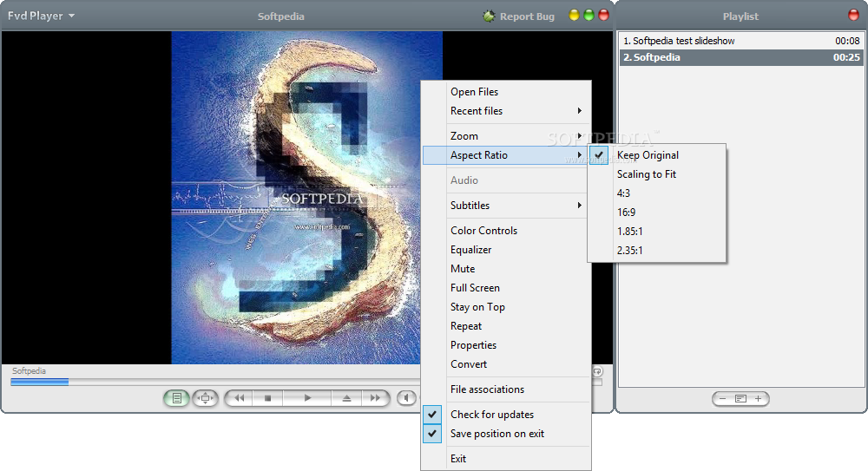Click the Report Bug link text

point(527,16)
